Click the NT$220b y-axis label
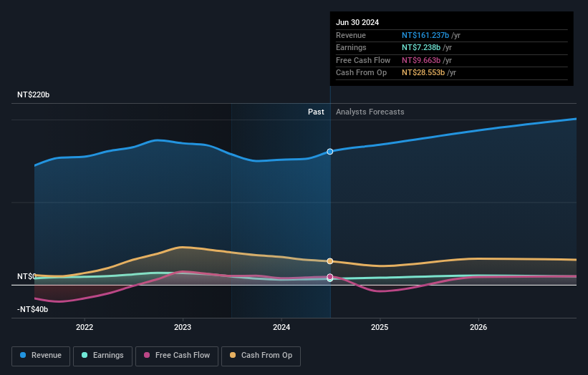The width and height of the screenshot is (588, 375). tap(34, 94)
